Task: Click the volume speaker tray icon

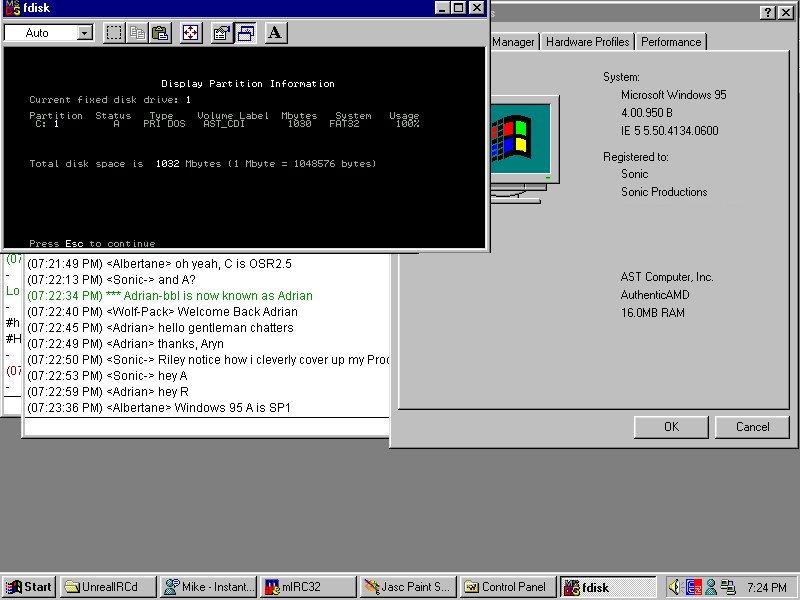Action: point(674,587)
